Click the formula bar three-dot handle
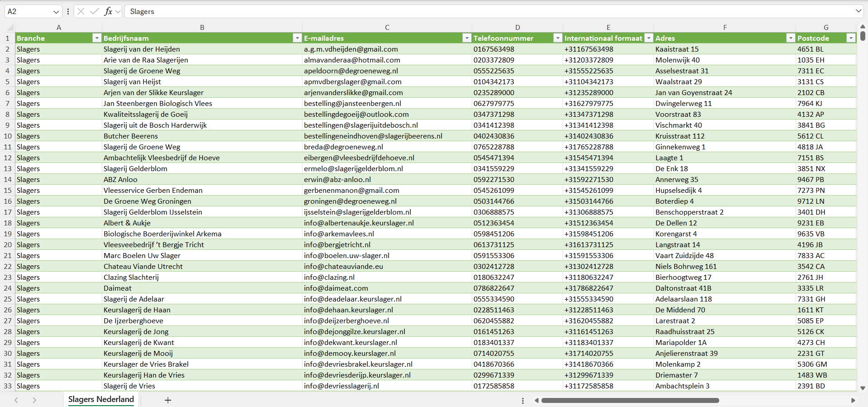This screenshot has height=407, width=868. 68,11
